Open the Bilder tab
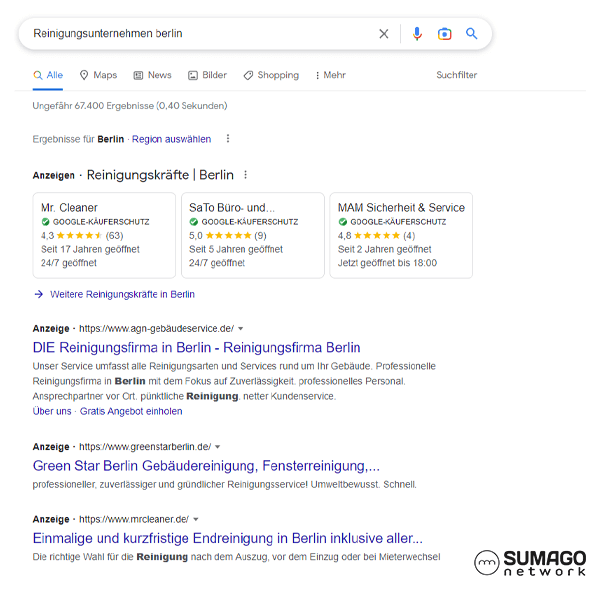 click(x=207, y=75)
